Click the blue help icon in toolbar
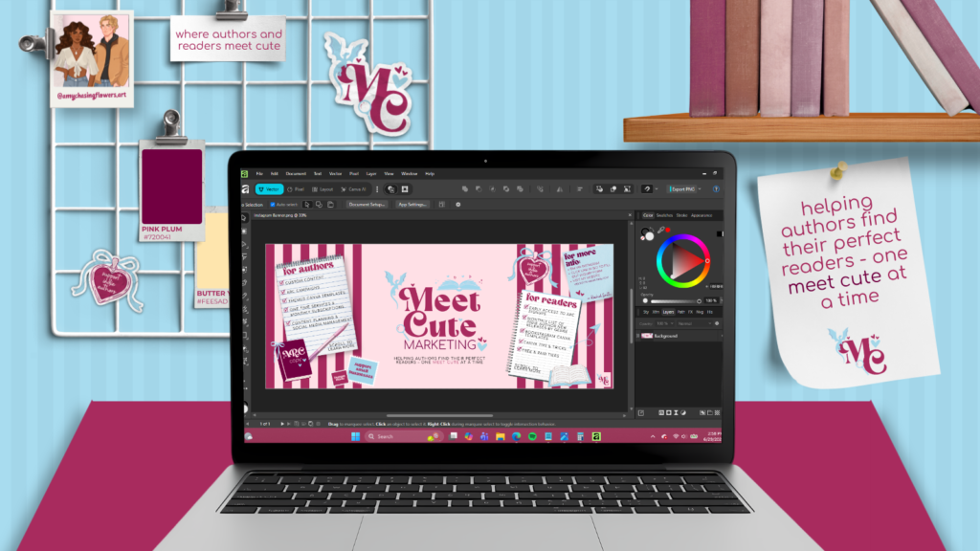Viewport: 980px width, 551px height. (x=716, y=189)
